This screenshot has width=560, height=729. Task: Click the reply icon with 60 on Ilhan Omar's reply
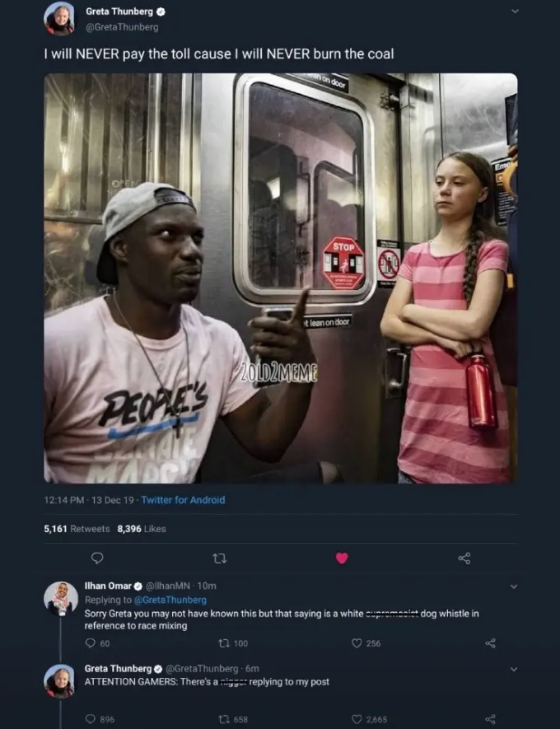pyautogui.click(x=90, y=643)
